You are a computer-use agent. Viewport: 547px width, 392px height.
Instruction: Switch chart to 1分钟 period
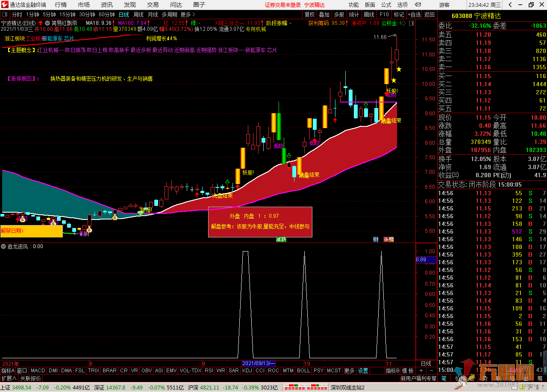(x=32, y=15)
